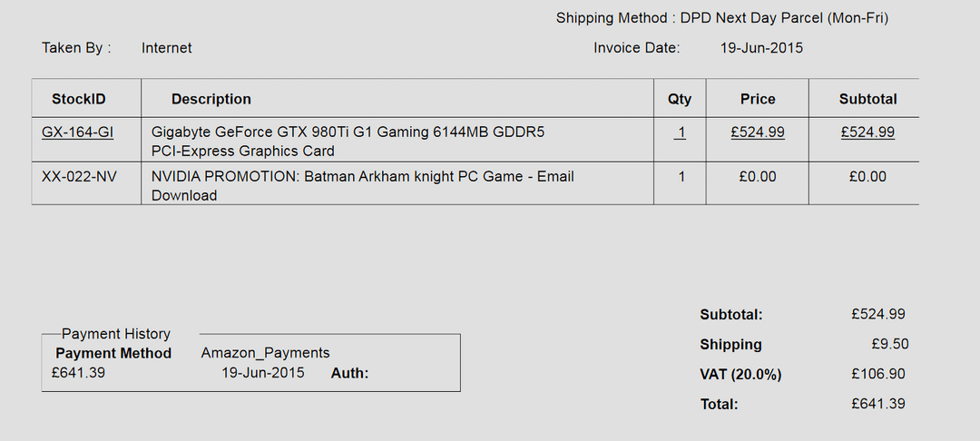Viewport: 980px width, 441px height.
Task: Click the StockID column header
Action: 79,99
